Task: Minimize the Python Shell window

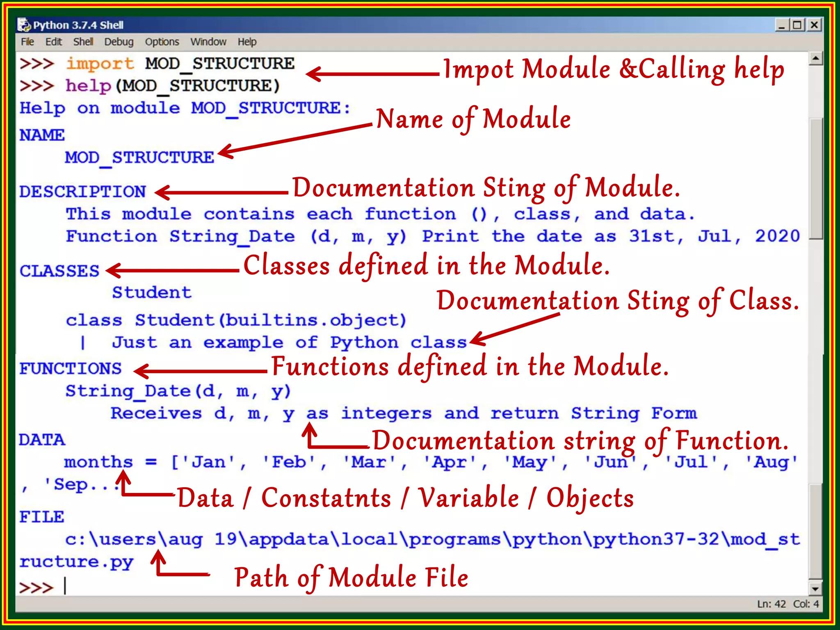Action: pos(782,25)
